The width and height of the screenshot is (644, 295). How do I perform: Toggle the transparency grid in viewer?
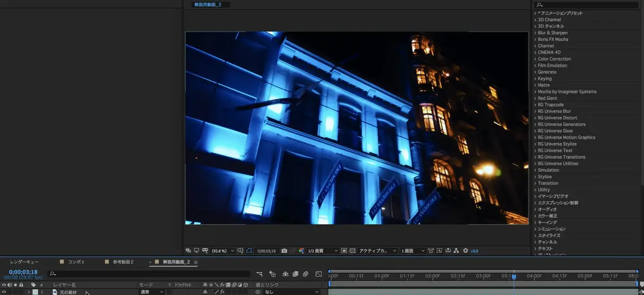[x=352, y=251]
